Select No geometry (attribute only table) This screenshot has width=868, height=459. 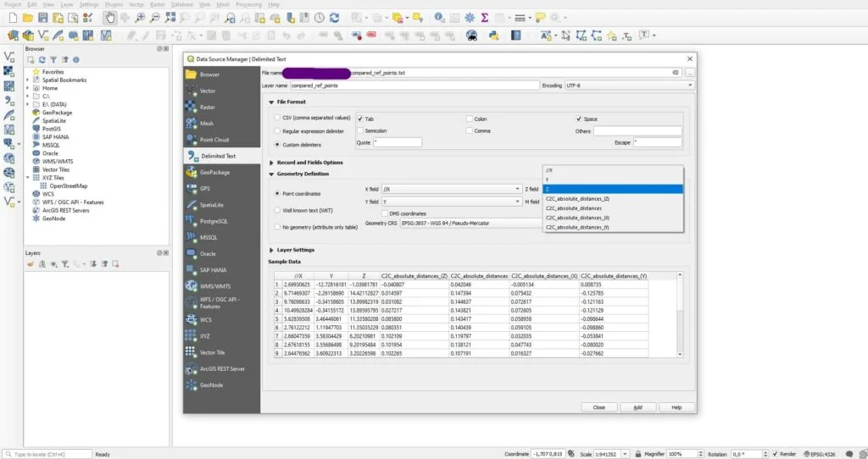click(277, 227)
